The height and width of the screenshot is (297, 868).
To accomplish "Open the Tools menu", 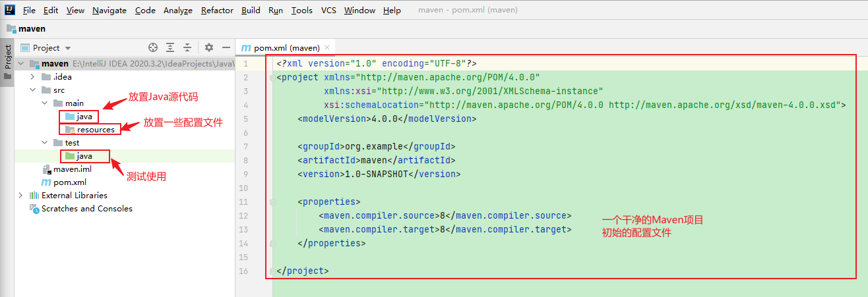I will [301, 11].
